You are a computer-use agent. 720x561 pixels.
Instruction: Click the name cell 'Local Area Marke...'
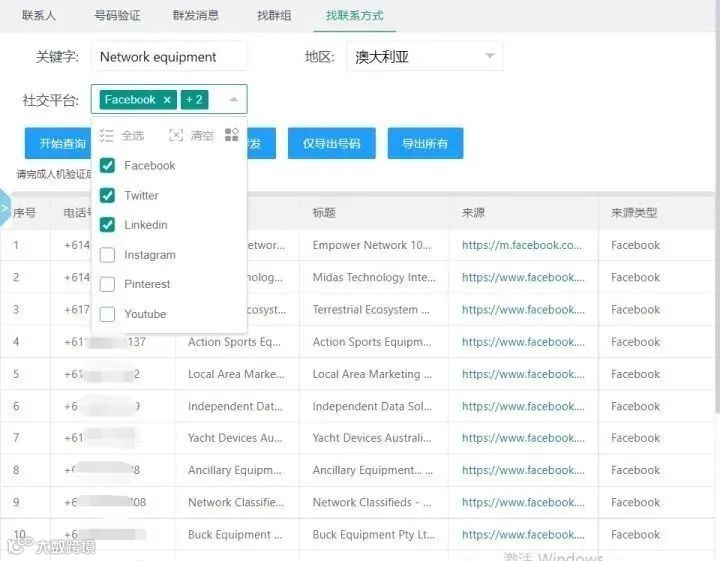[x=236, y=374]
